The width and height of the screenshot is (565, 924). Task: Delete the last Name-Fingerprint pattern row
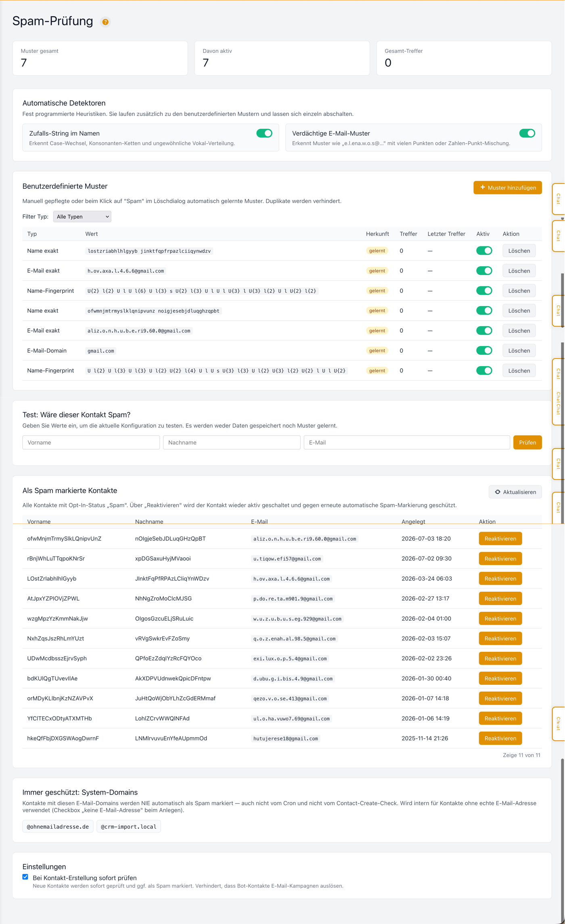tap(519, 371)
